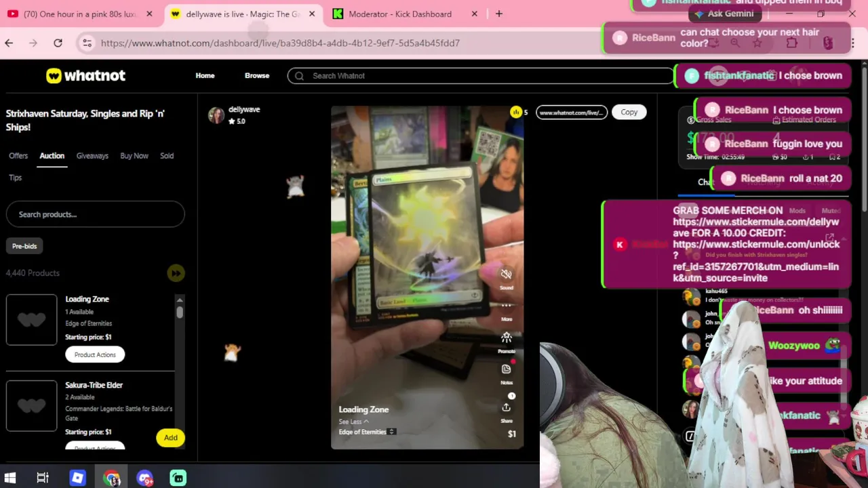Image resolution: width=868 pixels, height=488 pixels.
Task: Go back with the browser back arrow
Action: 9,43
